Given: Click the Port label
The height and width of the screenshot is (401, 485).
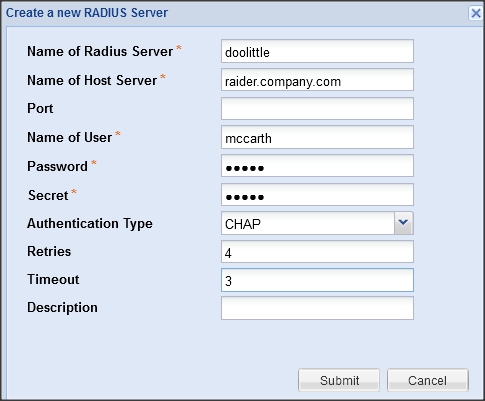Looking at the screenshot, I should click(x=40, y=108).
